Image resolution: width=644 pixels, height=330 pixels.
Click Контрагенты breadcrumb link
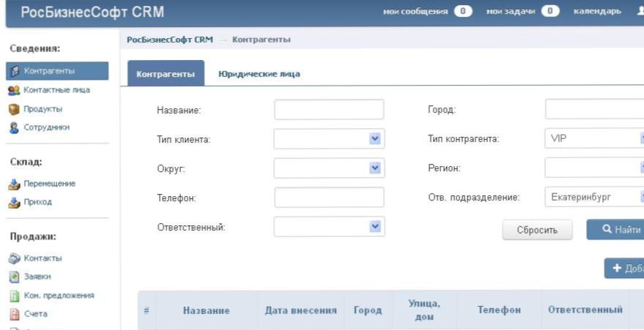click(x=262, y=40)
